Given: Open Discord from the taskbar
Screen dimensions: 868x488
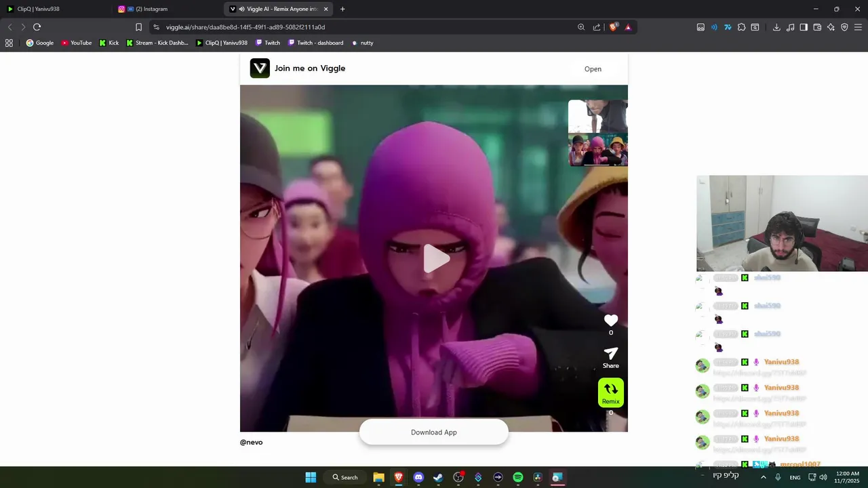Looking at the screenshot, I should [418, 477].
